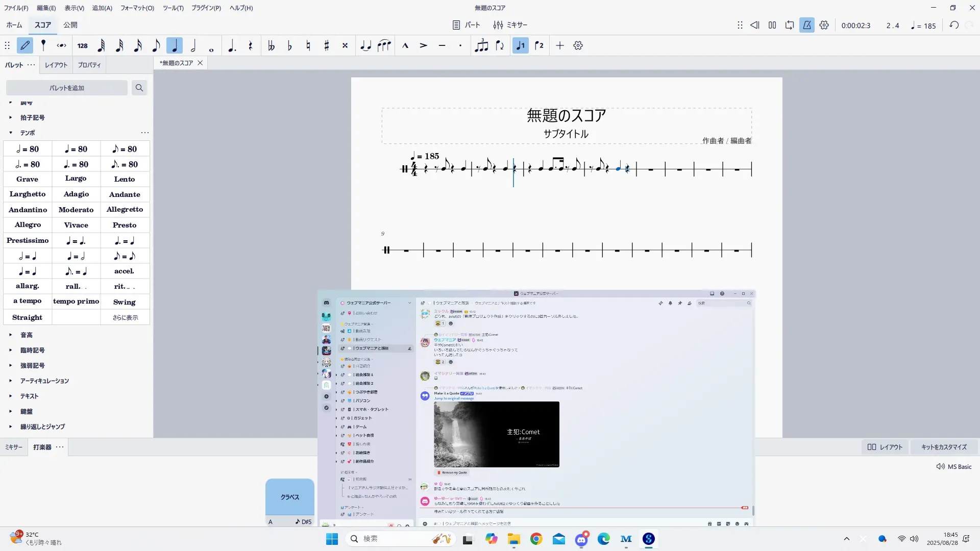Expand the 臨時記号 palette section

point(32,350)
